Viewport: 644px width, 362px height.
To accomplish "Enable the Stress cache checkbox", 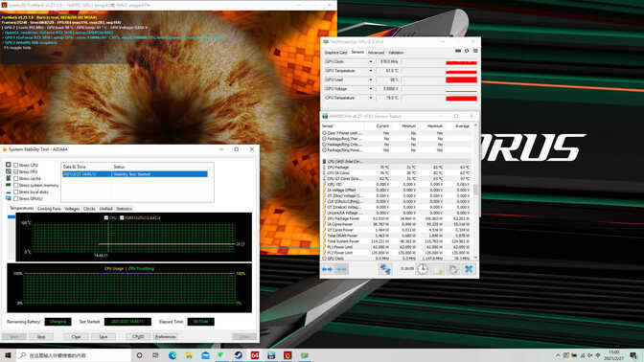I will tap(16, 178).
